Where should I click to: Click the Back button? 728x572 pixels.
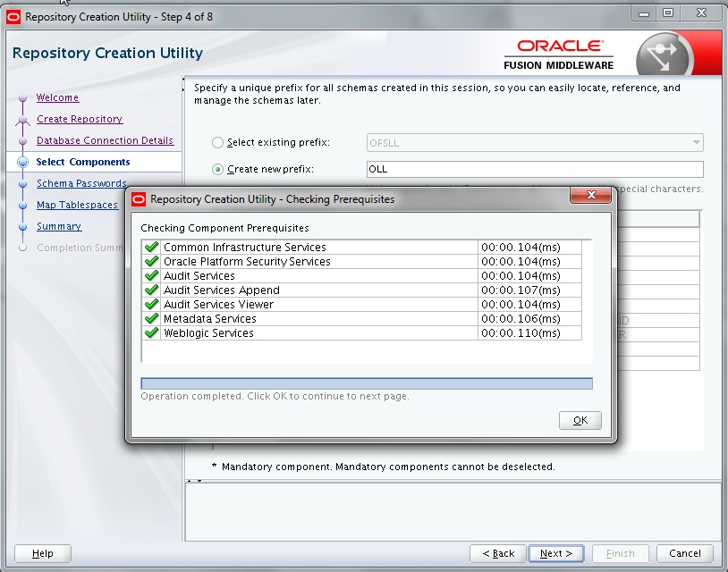(x=498, y=553)
